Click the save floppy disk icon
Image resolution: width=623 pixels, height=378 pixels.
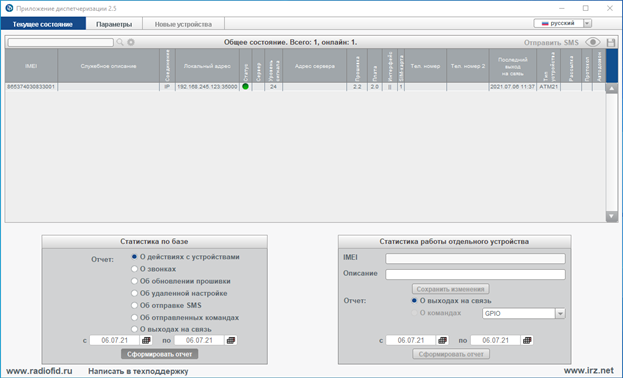611,43
